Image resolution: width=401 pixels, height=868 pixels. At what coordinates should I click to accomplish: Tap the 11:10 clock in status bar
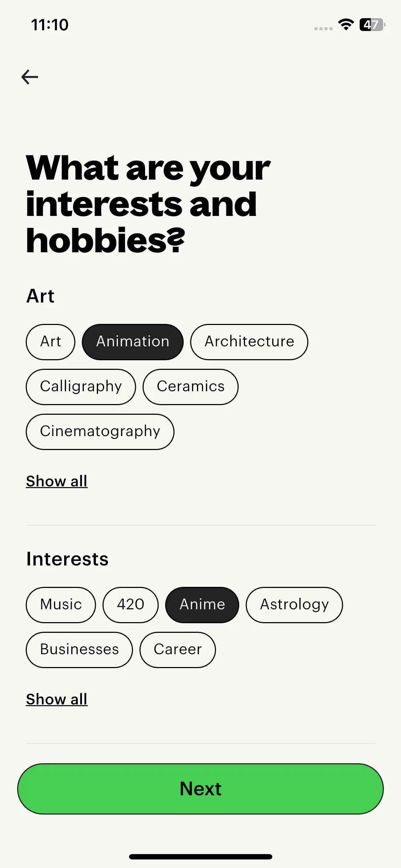click(x=50, y=25)
